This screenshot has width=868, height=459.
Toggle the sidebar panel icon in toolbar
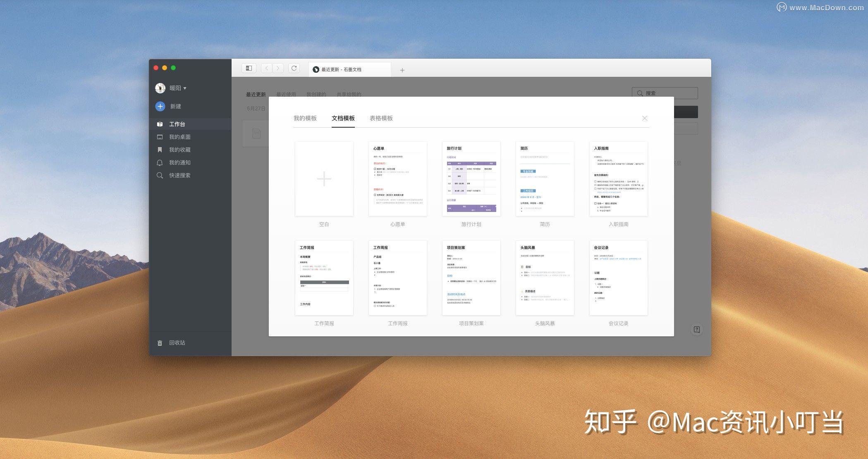[249, 68]
